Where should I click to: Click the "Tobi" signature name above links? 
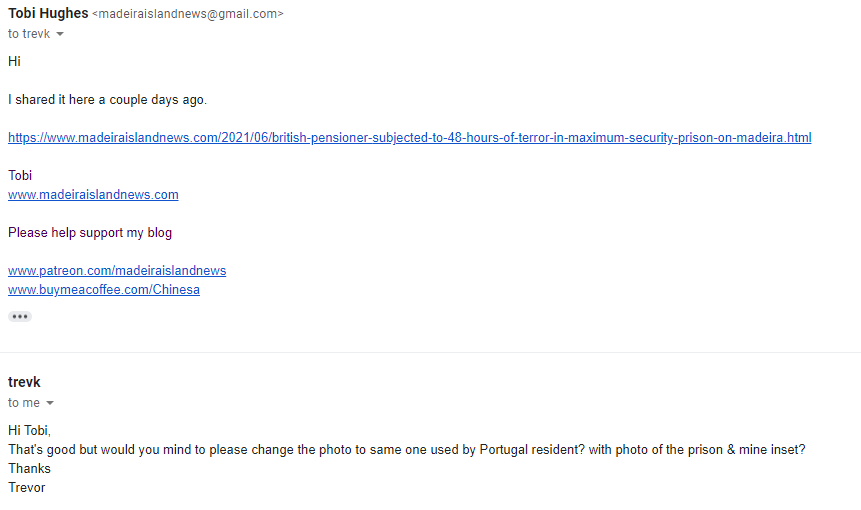point(20,175)
